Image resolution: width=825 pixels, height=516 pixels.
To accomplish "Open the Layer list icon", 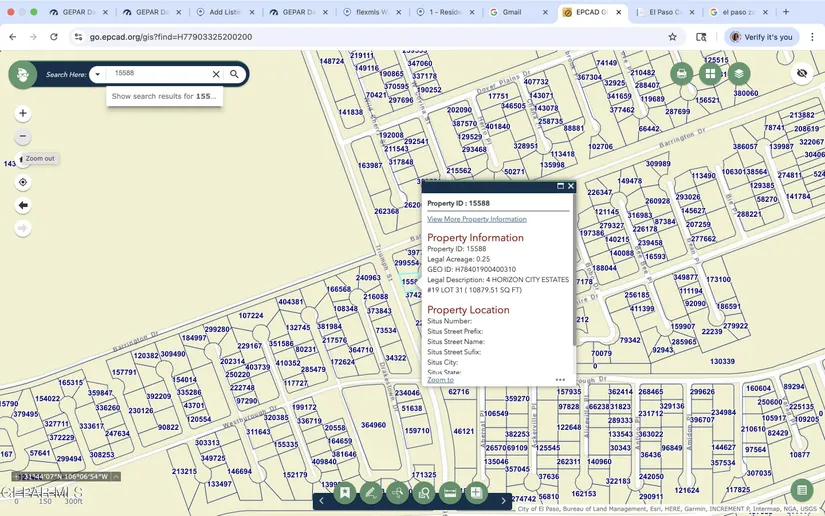I will coord(738,74).
